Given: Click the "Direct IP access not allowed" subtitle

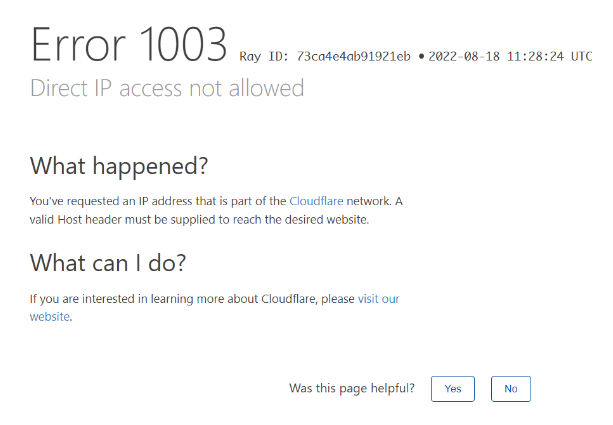Looking at the screenshot, I should tap(167, 88).
